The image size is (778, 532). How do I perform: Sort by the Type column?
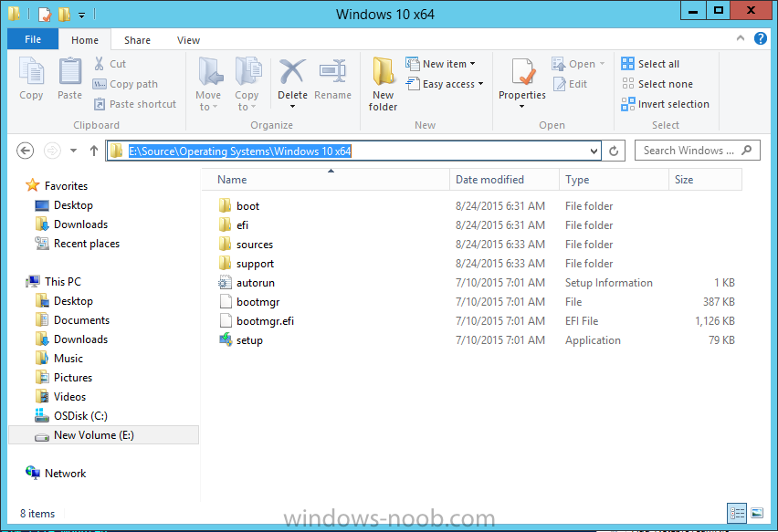coord(615,180)
